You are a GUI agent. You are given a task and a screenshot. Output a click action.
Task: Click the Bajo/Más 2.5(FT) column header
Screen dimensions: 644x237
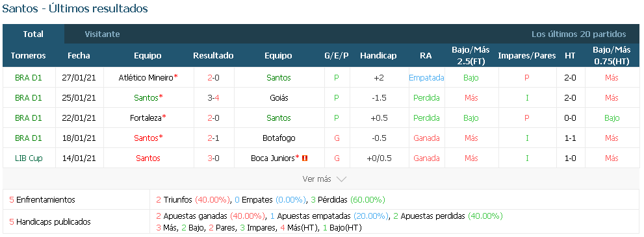click(x=470, y=55)
